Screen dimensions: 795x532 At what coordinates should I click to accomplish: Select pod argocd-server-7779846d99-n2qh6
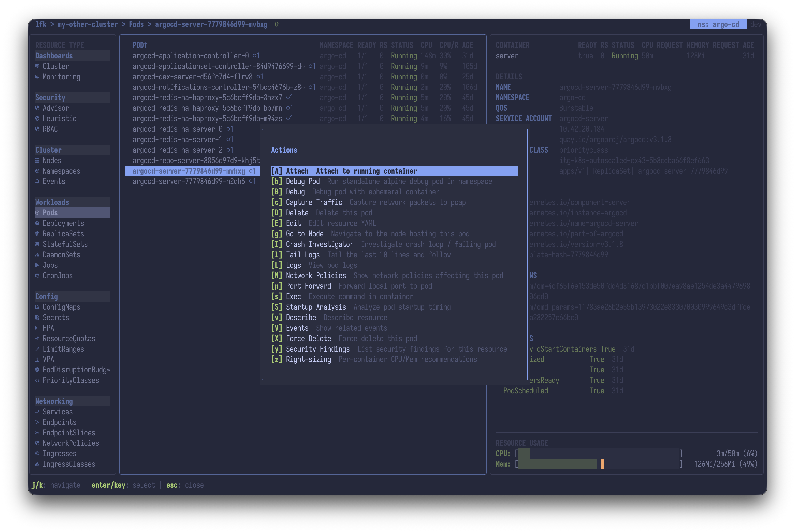tap(193, 181)
